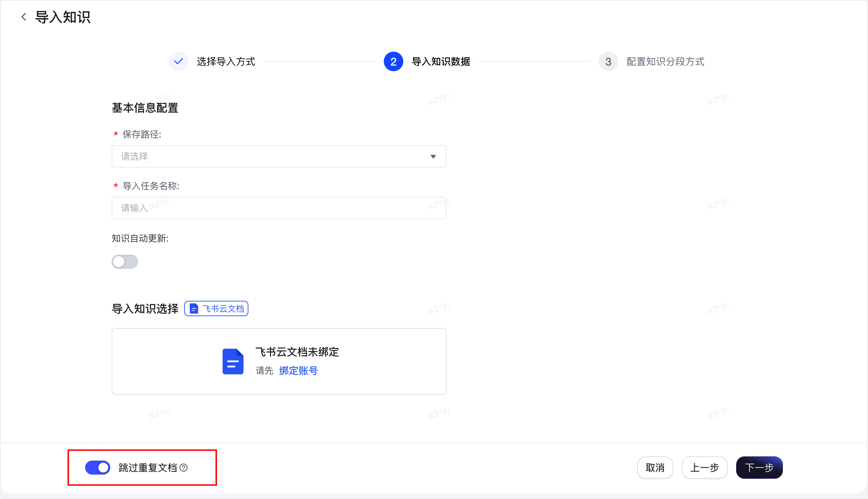
Task: Click the step 3 circle indicator
Action: coord(608,61)
